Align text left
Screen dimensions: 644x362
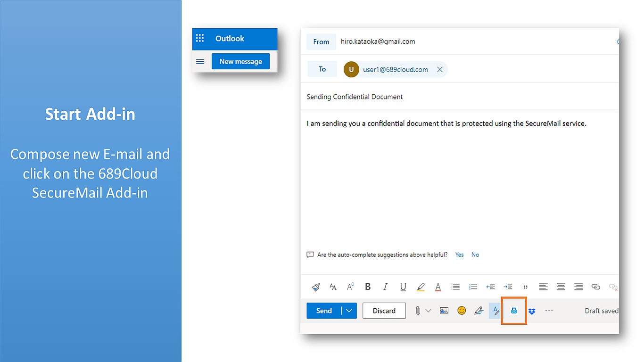point(543,287)
